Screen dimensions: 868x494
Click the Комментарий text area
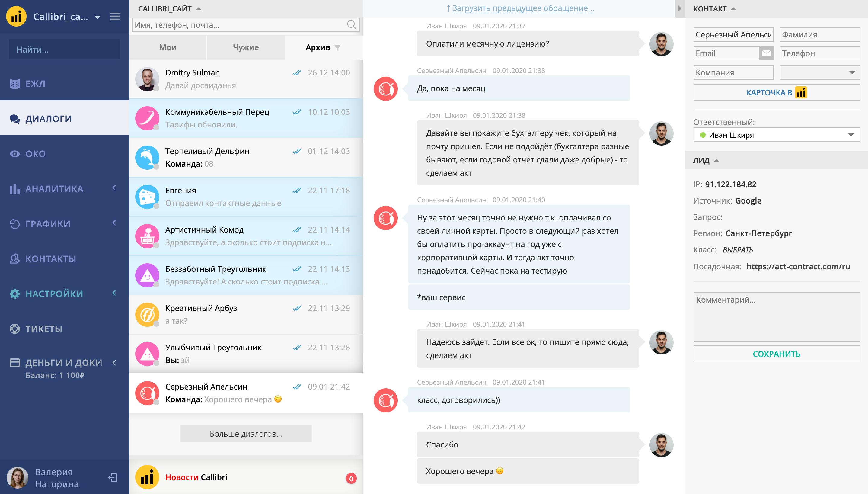pos(777,316)
